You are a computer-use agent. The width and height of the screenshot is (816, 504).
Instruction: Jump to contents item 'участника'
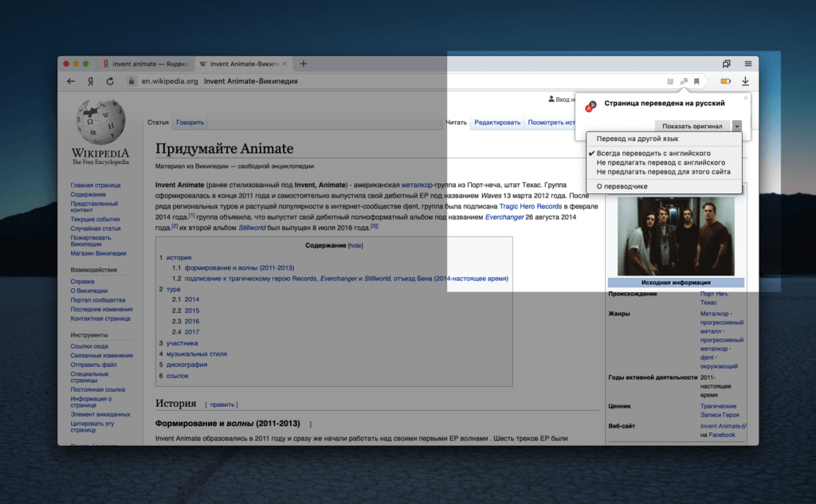click(x=182, y=343)
